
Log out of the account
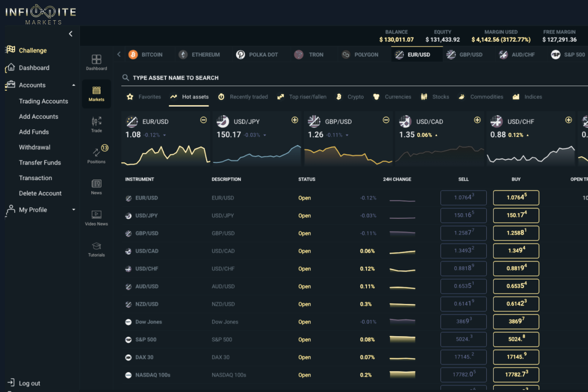tap(24, 383)
